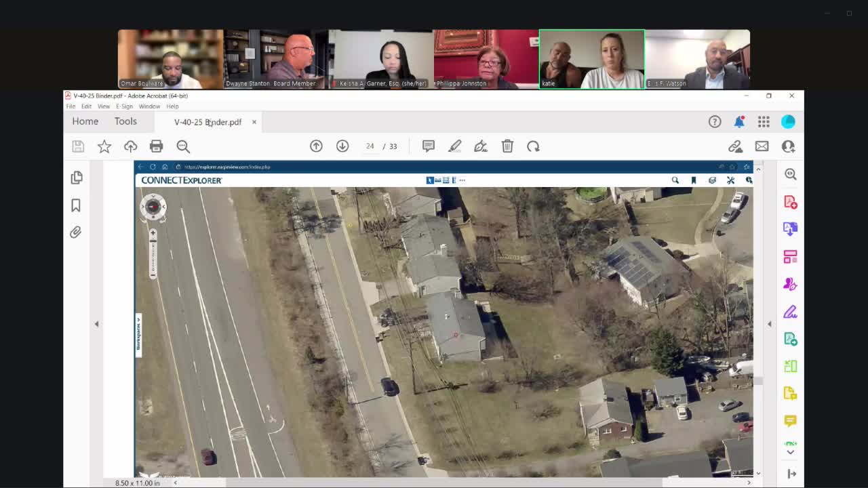Rotate page with the rotate icon
The height and width of the screenshot is (488, 868).
coord(533,146)
